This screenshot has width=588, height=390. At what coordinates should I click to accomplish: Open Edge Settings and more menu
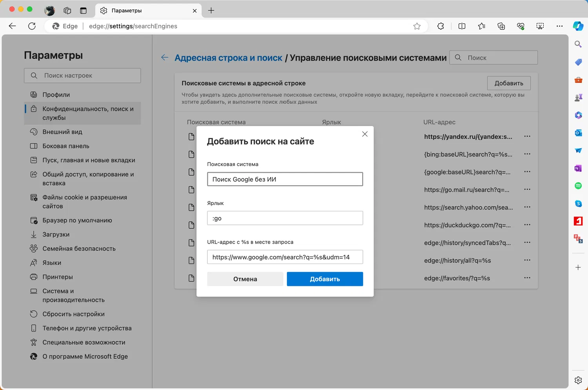point(559,26)
